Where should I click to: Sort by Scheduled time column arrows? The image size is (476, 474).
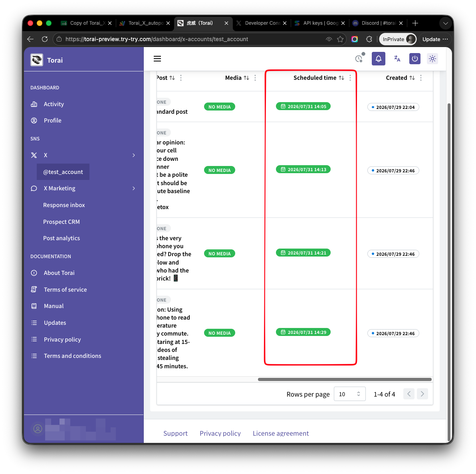(x=341, y=78)
